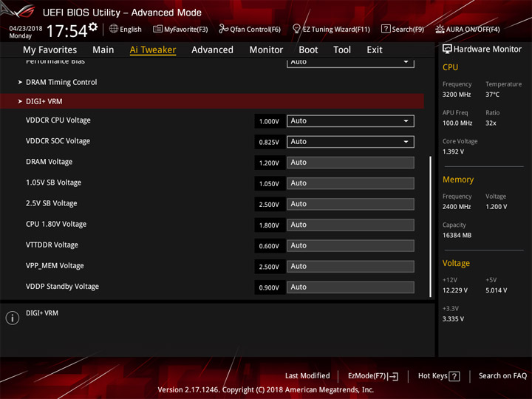Go to the Advanced tab

click(212, 50)
